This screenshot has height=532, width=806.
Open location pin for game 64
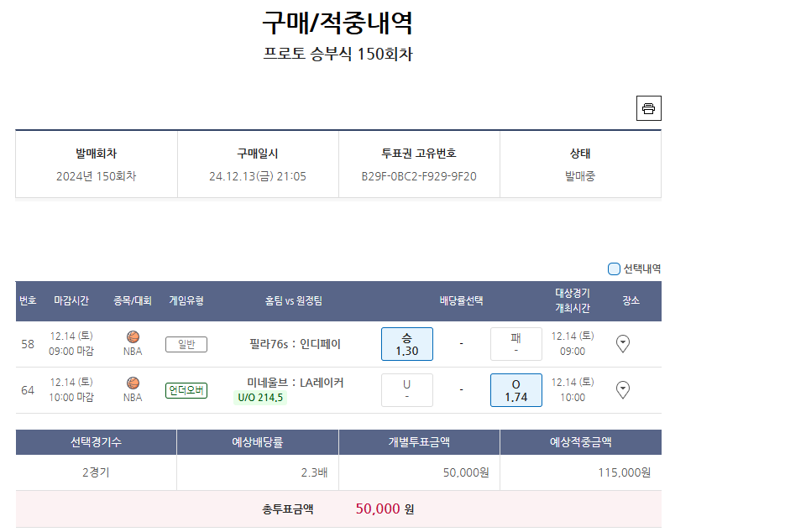click(623, 390)
